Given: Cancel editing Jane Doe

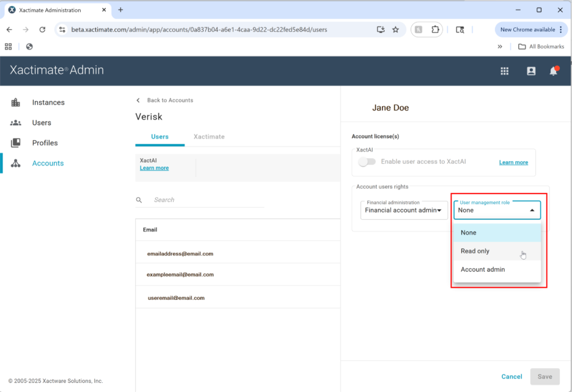Looking at the screenshot, I should [512, 377].
